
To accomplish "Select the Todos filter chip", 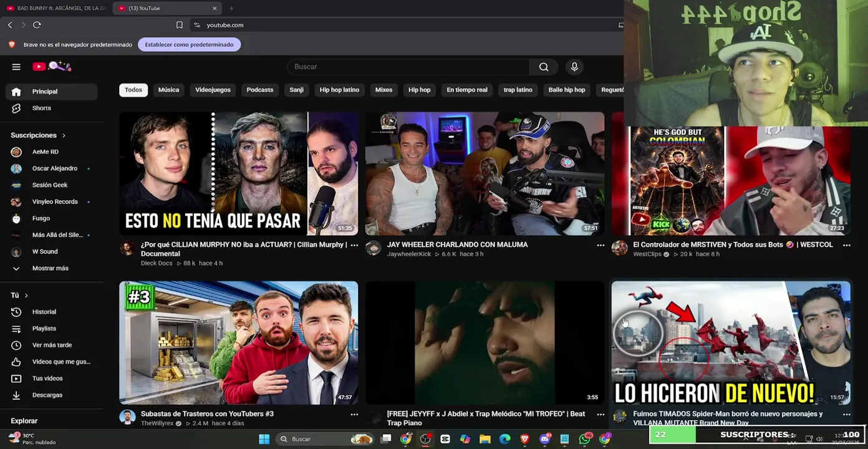I will 133,90.
